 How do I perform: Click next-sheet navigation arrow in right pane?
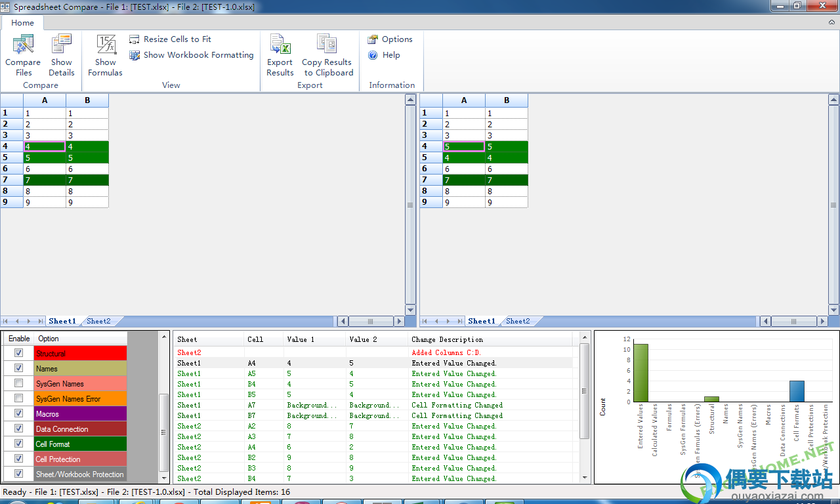tap(448, 322)
